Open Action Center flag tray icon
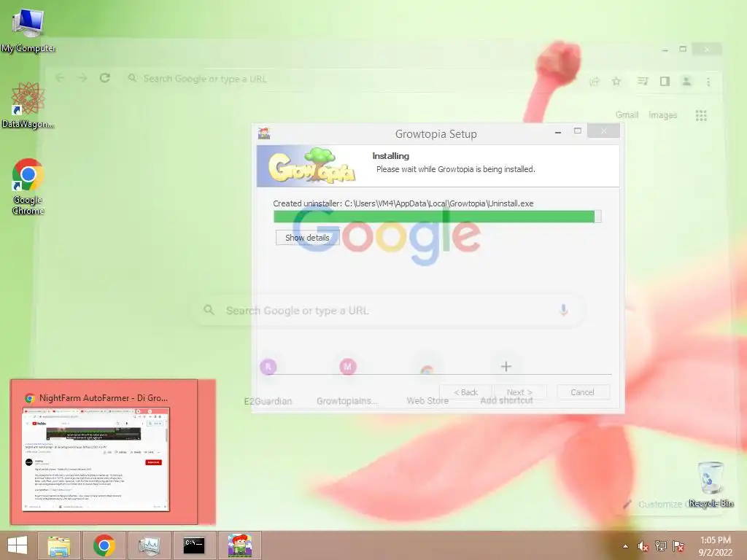 (x=678, y=546)
